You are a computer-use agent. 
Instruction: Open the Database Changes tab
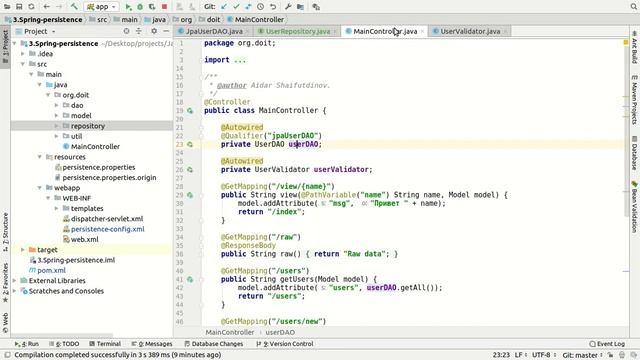coord(213,344)
